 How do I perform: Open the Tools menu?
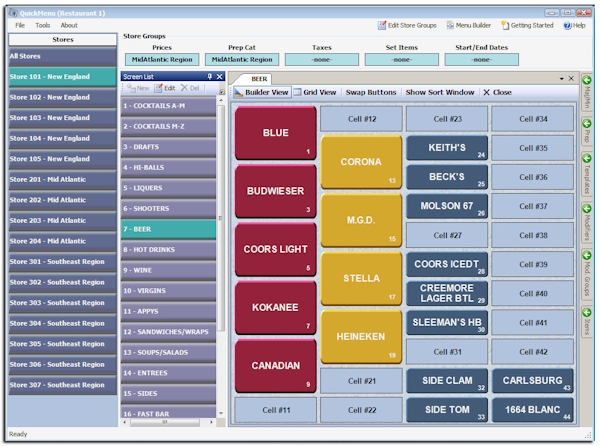43,25
